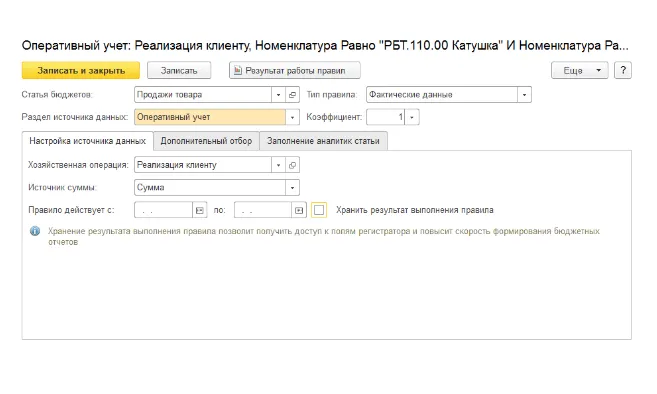The width and height of the screenshot is (657, 394).
Task: Open the Коэффициент calculator dropdown arrow
Action: point(412,117)
